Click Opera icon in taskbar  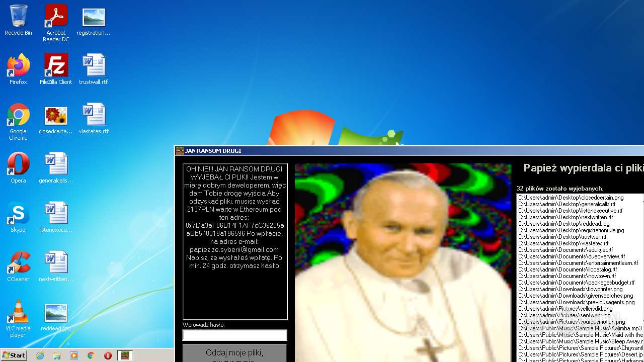[108, 355]
